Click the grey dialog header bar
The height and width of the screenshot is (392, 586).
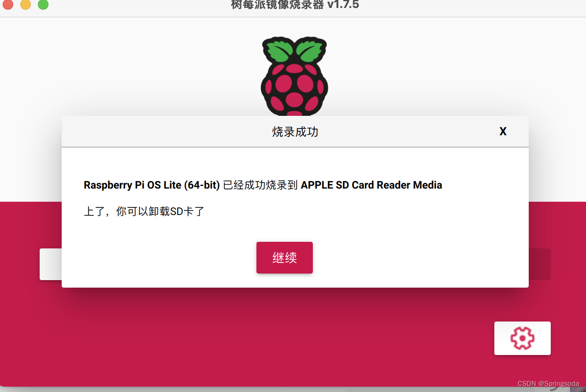click(x=295, y=131)
